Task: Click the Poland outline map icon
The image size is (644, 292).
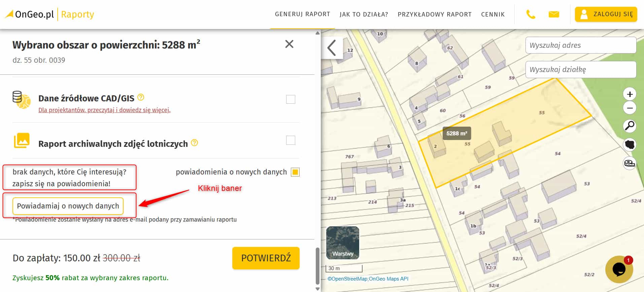Action: click(x=630, y=144)
